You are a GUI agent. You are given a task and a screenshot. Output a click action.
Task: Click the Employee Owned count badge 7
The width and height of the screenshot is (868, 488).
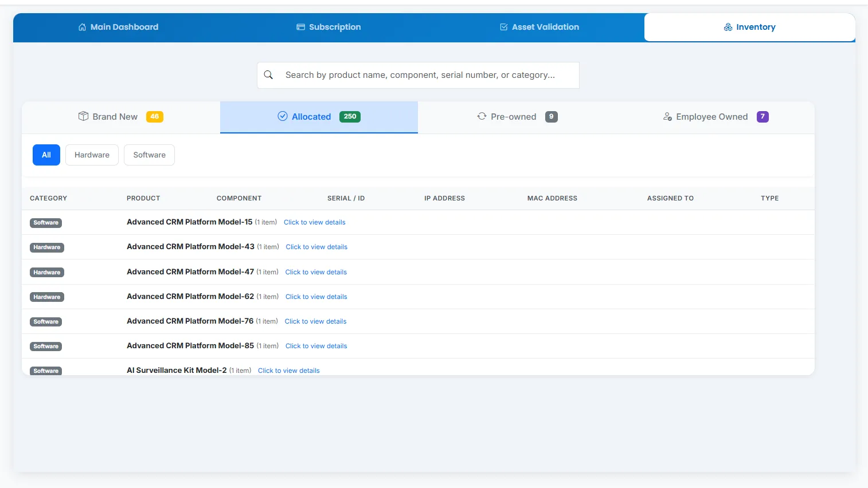click(763, 117)
